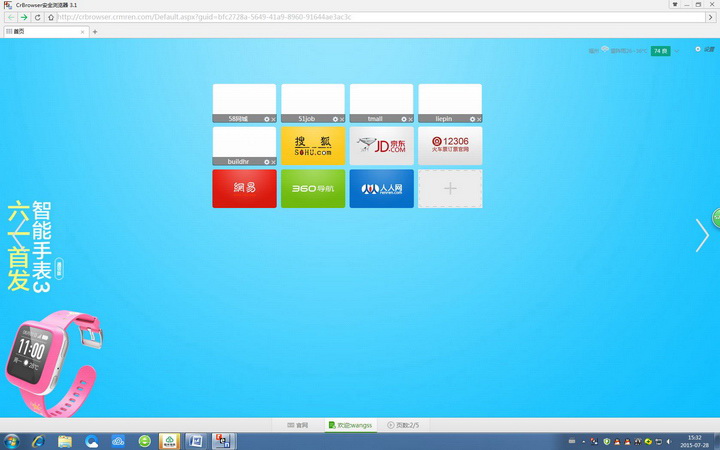Open the JD.com tile
Screen dimensions: 720x450
381,146
